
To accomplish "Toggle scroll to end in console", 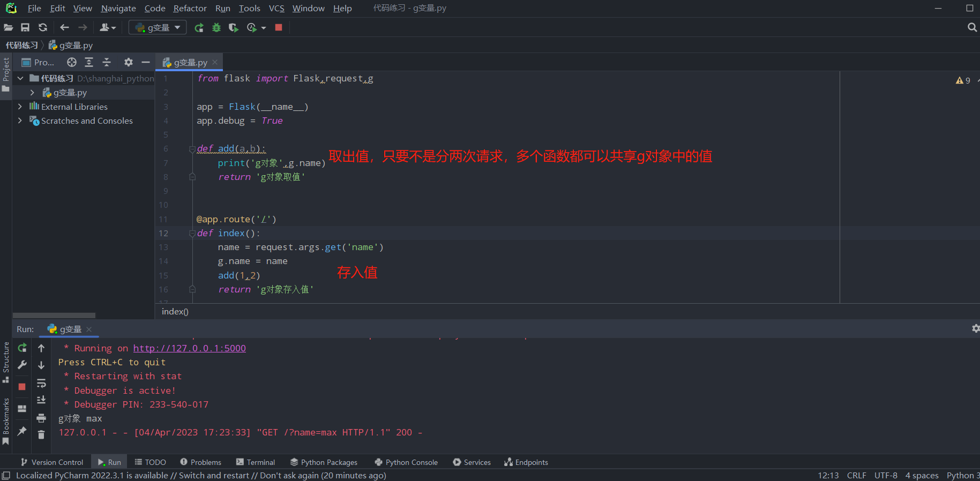I will tap(41, 400).
